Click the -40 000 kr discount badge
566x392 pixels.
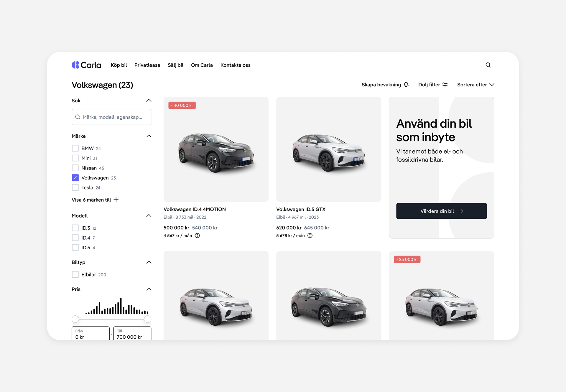[182, 106]
